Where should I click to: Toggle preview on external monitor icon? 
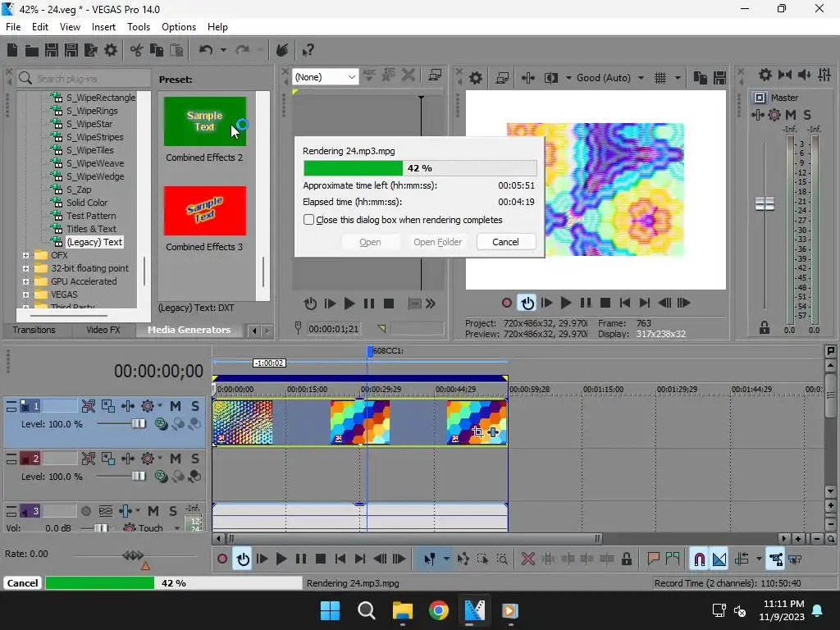[x=502, y=78]
